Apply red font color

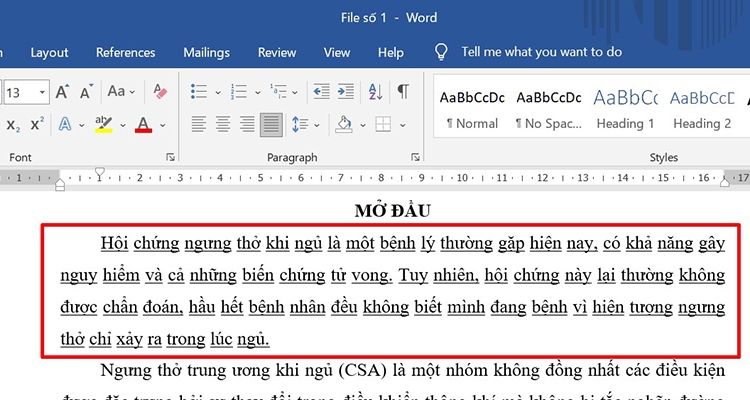point(143,124)
